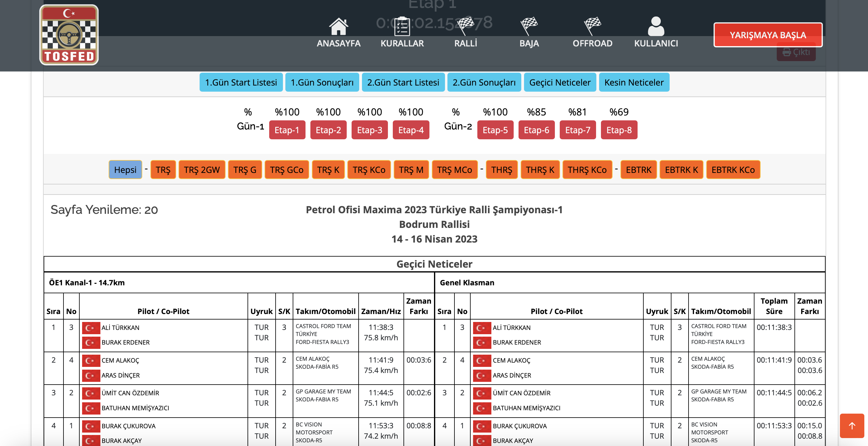Filter by THRŞ class
Screen dimensions: 868x446
(x=501, y=170)
